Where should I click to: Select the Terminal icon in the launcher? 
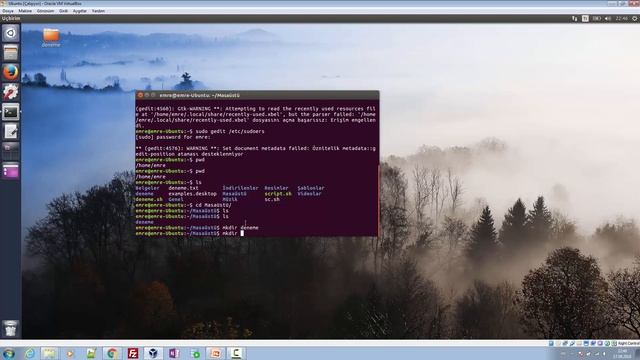pos(11,112)
